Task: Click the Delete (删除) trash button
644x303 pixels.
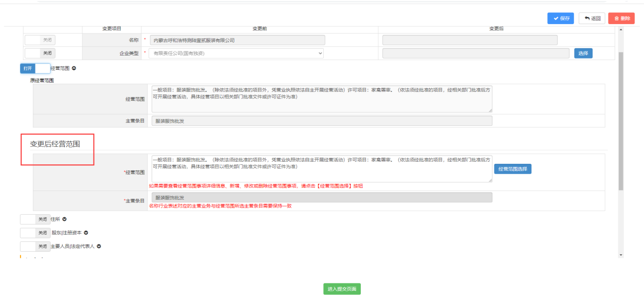Action: click(621, 18)
